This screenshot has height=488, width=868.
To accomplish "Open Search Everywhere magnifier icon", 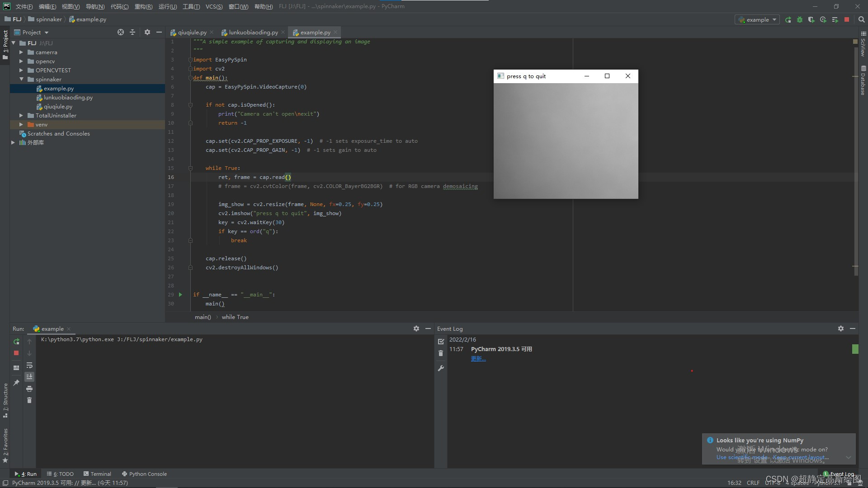I will point(861,19).
